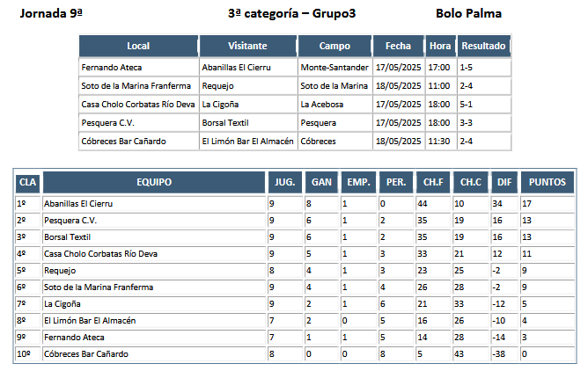
Task: Select Fernando Ateca in the Local column
Action: point(112,68)
